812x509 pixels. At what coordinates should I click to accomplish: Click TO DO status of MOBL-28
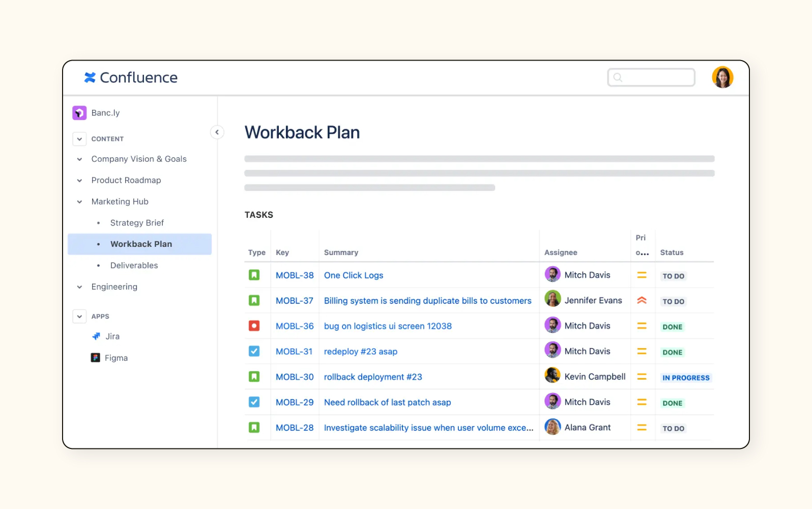click(x=674, y=429)
